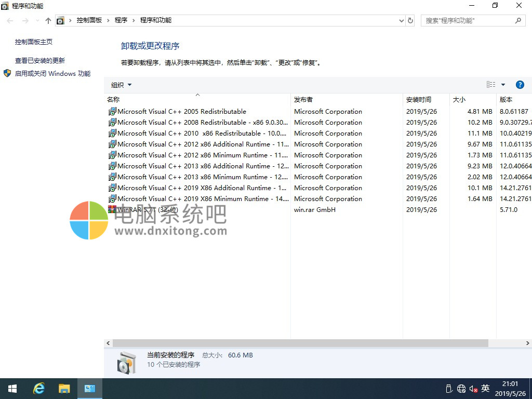Sort by 大小 column header
Screen dimensions: 532x399
click(473, 99)
